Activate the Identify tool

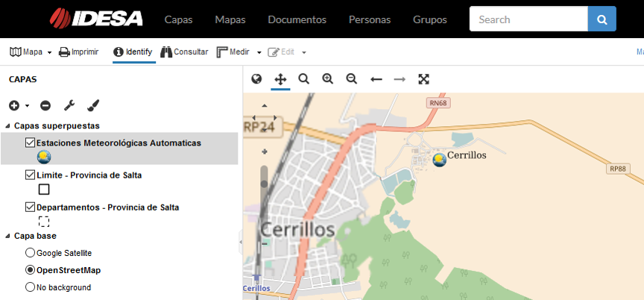coord(134,52)
